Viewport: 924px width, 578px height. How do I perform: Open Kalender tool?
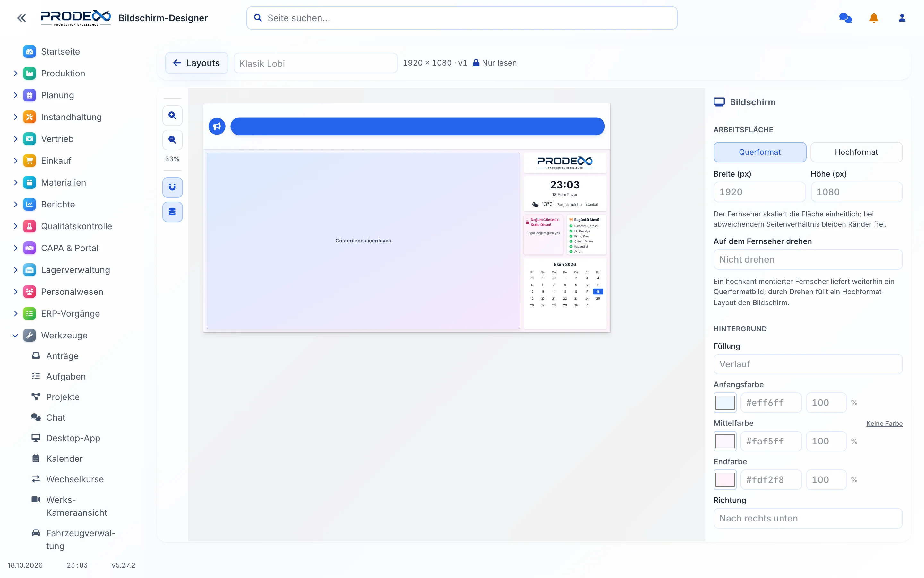(x=64, y=459)
